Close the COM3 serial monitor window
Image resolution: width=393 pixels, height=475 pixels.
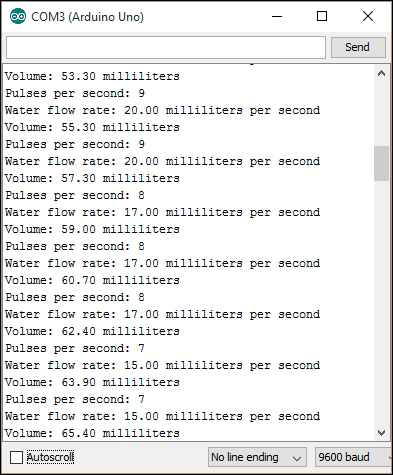click(x=368, y=16)
